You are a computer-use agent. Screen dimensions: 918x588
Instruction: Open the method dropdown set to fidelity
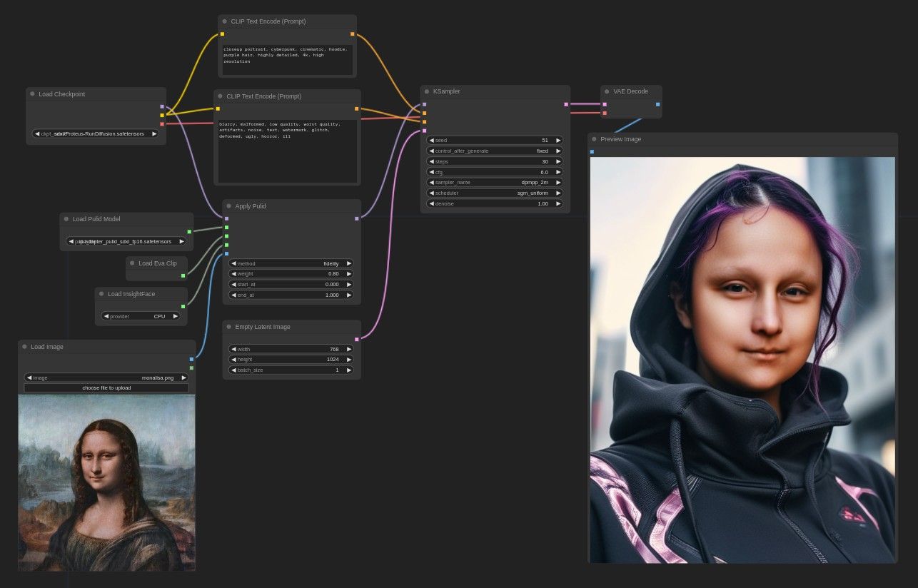[291, 263]
